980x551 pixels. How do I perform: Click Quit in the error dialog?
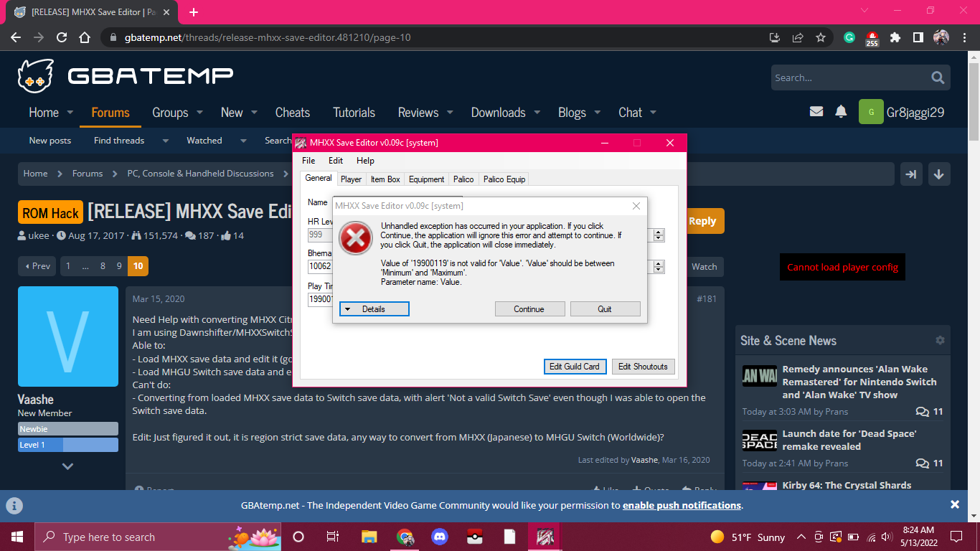coord(605,309)
